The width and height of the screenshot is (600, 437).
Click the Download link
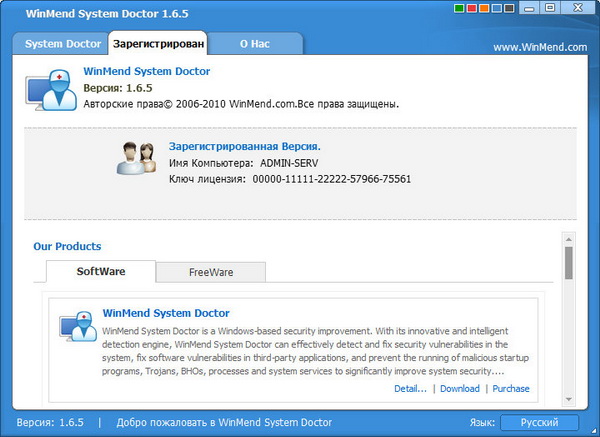(x=460, y=389)
